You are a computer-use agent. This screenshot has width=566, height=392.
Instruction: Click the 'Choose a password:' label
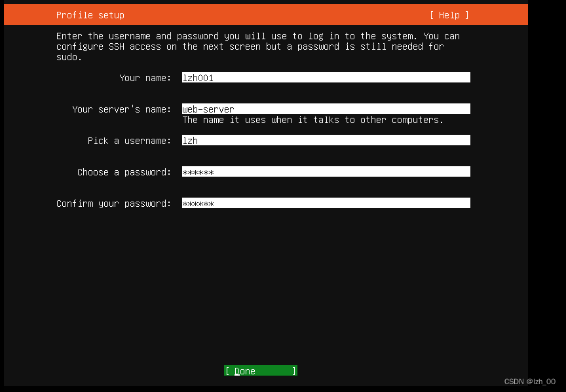(x=124, y=172)
